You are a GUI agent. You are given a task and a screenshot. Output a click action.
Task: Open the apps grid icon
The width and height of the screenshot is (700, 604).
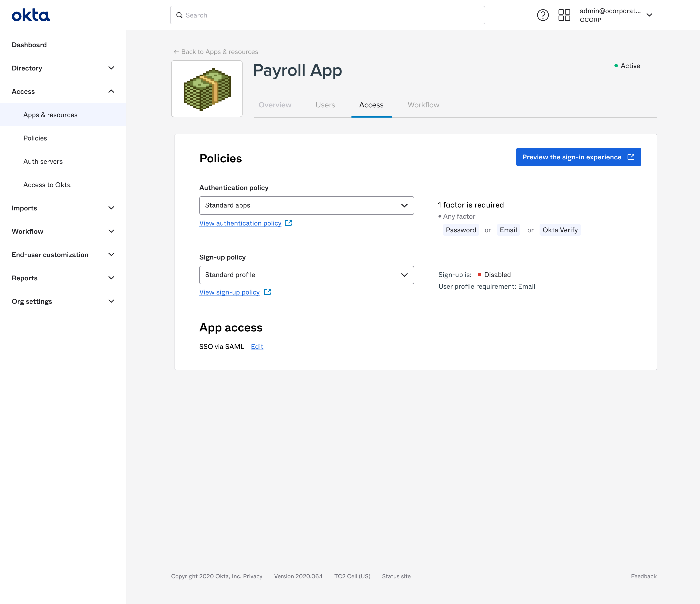pos(564,15)
